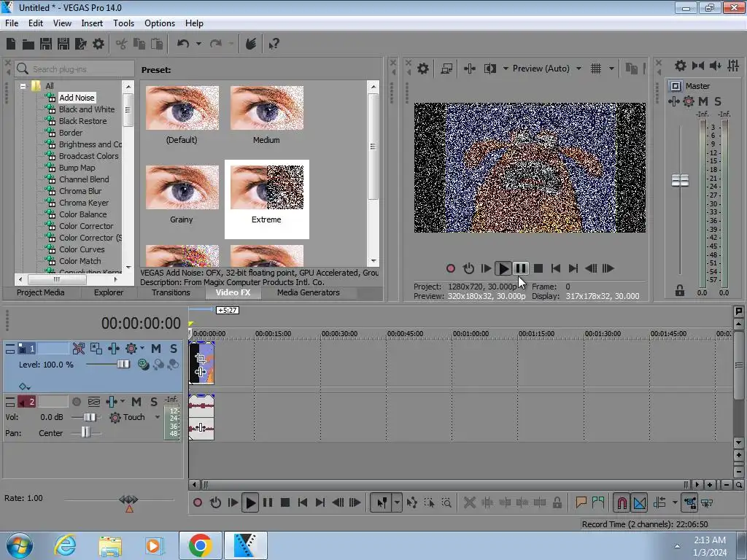Image resolution: width=747 pixels, height=560 pixels.
Task: Click Preview on External Monitor icon
Action: click(446, 69)
